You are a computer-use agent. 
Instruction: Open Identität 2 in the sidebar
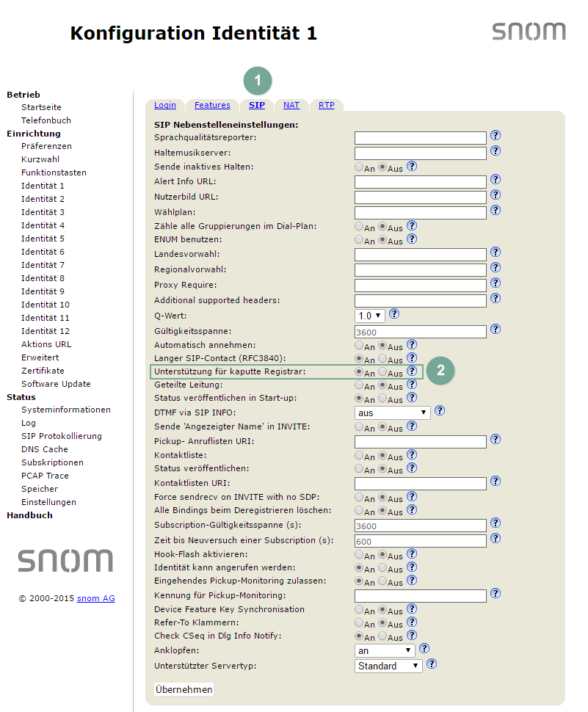43,199
